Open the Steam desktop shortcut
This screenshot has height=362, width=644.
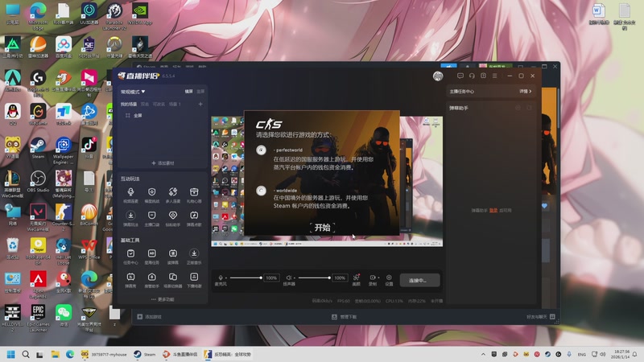[38, 148]
